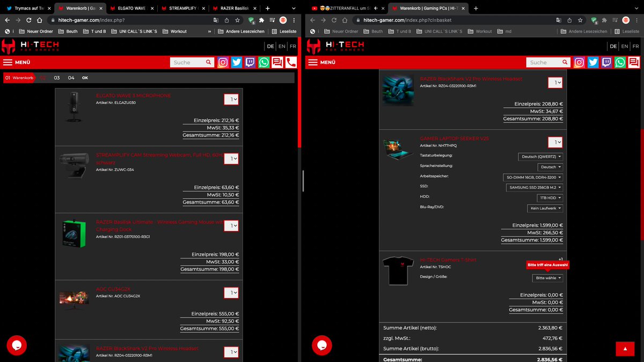Click HI-TECH Gamers T-Shirt link
Image resolution: width=644 pixels, height=362 pixels.
click(448, 260)
